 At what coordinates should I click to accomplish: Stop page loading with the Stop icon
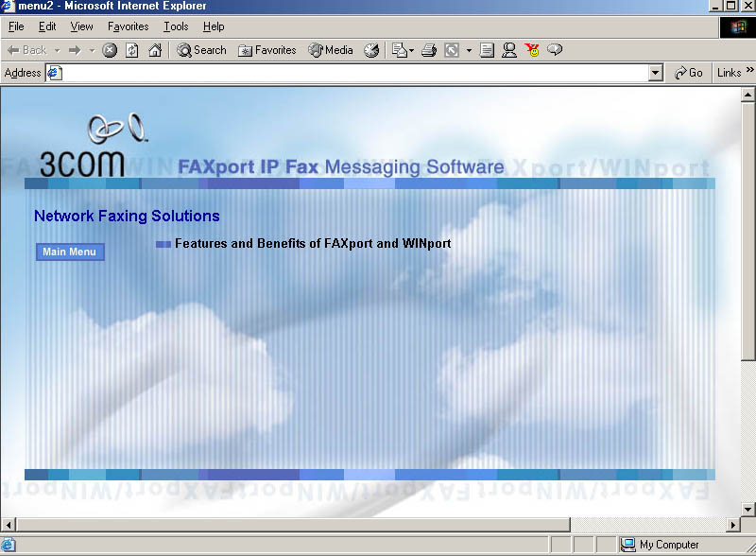110,50
